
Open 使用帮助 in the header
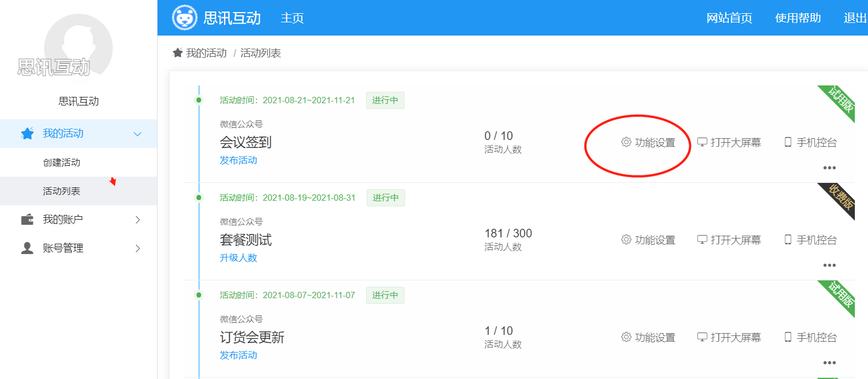pyautogui.click(x=798, y=18)
